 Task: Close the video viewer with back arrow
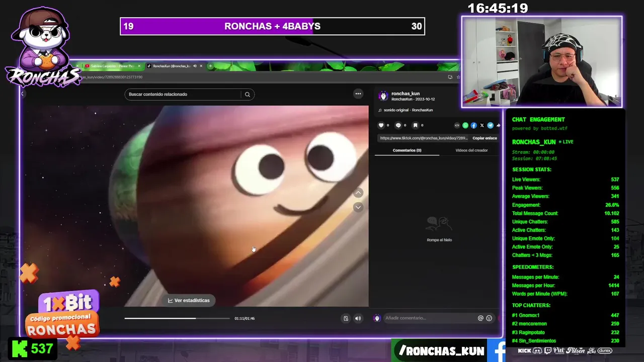22,94
